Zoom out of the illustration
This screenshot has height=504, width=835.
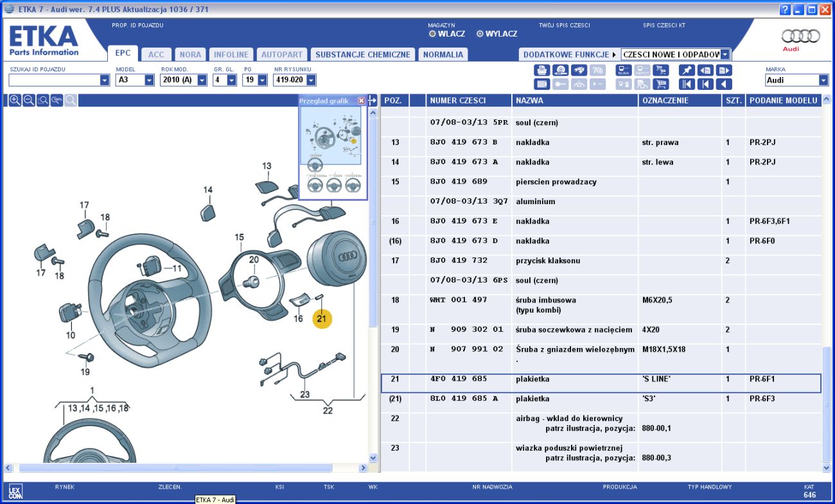click(x=29, y=100)
